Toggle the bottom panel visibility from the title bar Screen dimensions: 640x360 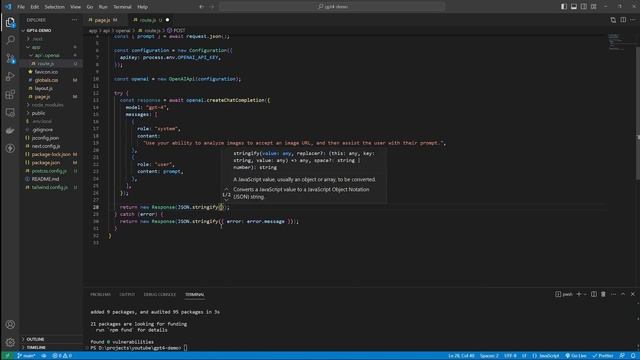(x=574, y=7)
